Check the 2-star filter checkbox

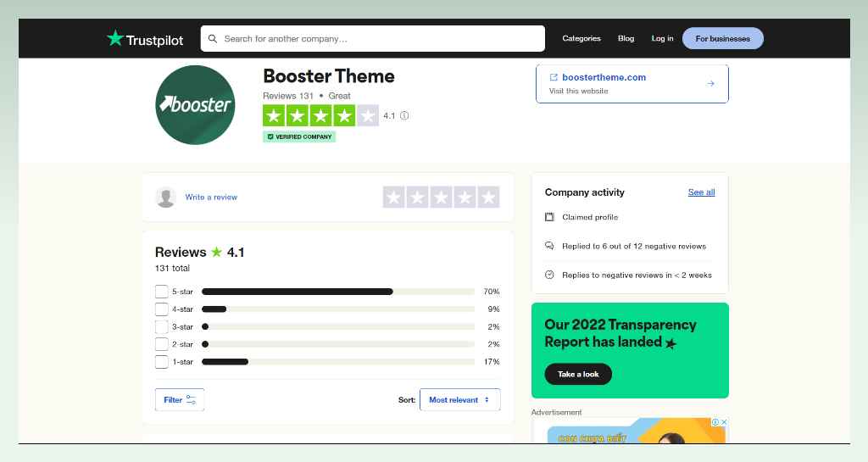[162, 344]
